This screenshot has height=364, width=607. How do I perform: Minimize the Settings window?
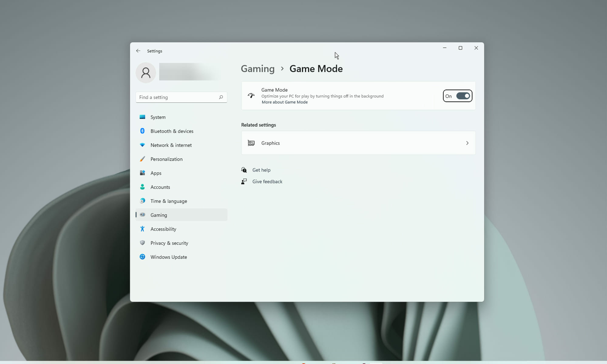point(445,48)
